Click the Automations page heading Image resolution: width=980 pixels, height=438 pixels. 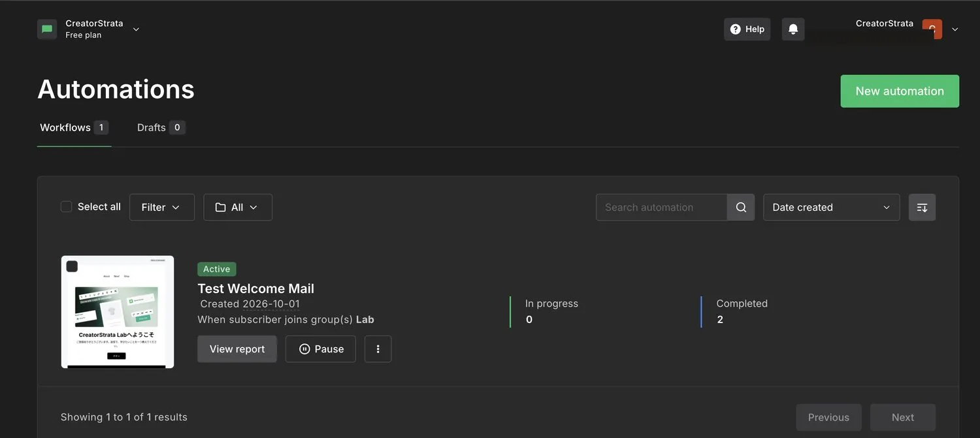coord(116,89)
